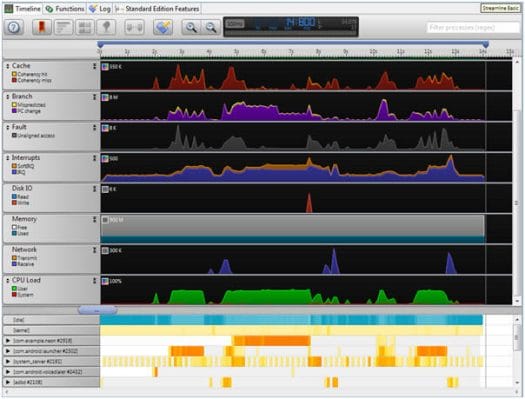
Task: Click the Streamline Basic button
Action: click(x=500, y=8)
